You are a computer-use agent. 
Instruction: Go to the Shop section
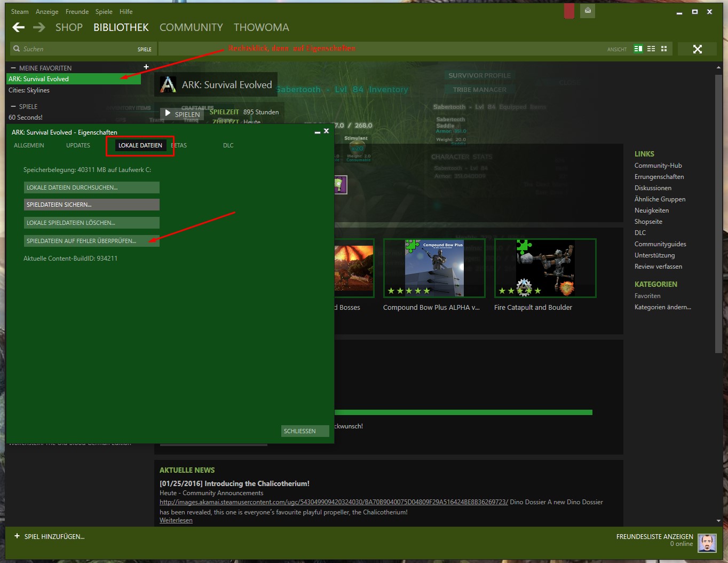(x=69, y=27)
